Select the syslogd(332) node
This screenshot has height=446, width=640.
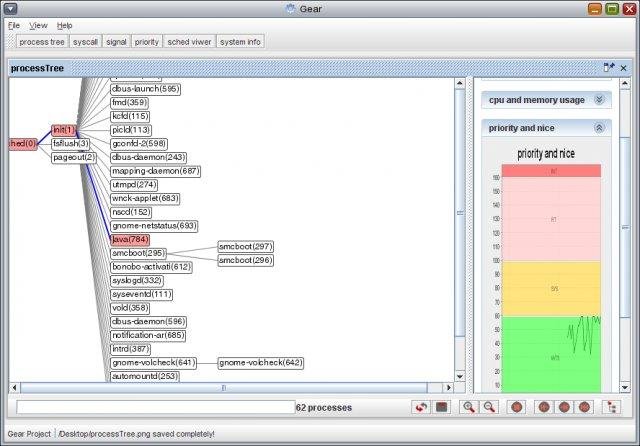137,281
